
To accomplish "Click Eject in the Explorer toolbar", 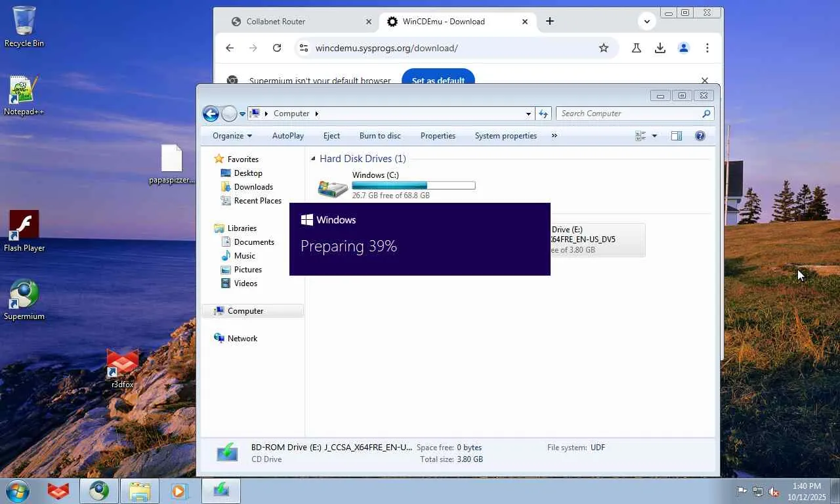I will click(331, 136).
